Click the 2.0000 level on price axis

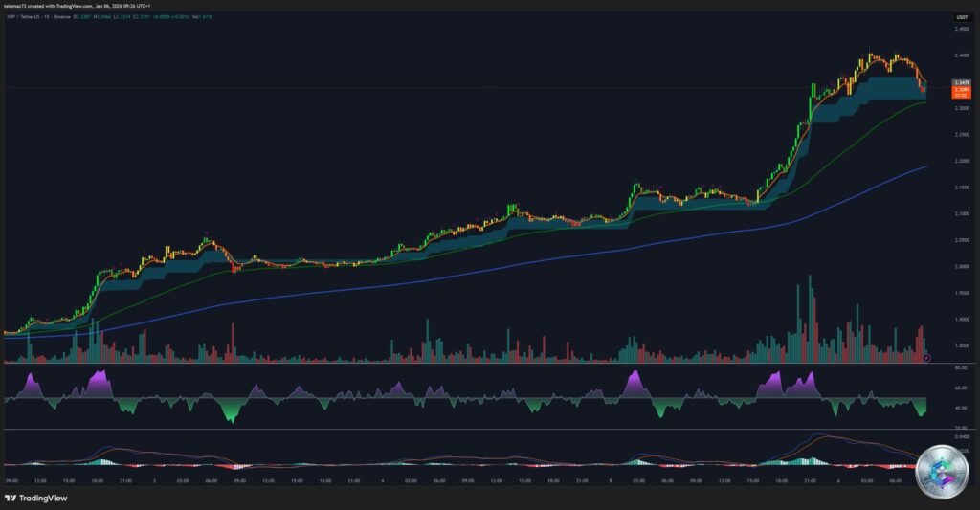click(x=960, y=266)
